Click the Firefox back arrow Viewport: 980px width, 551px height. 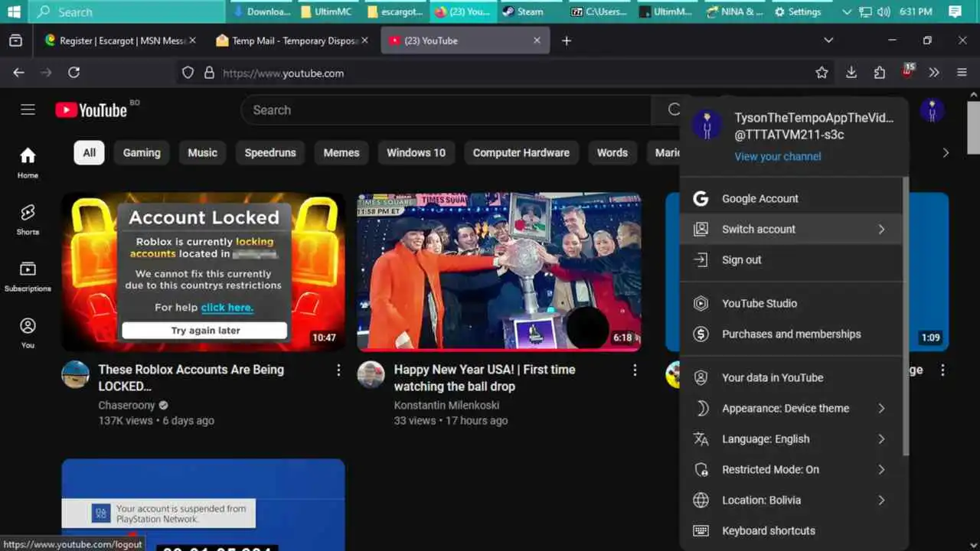pyautogui.click(x=18, y=73)
